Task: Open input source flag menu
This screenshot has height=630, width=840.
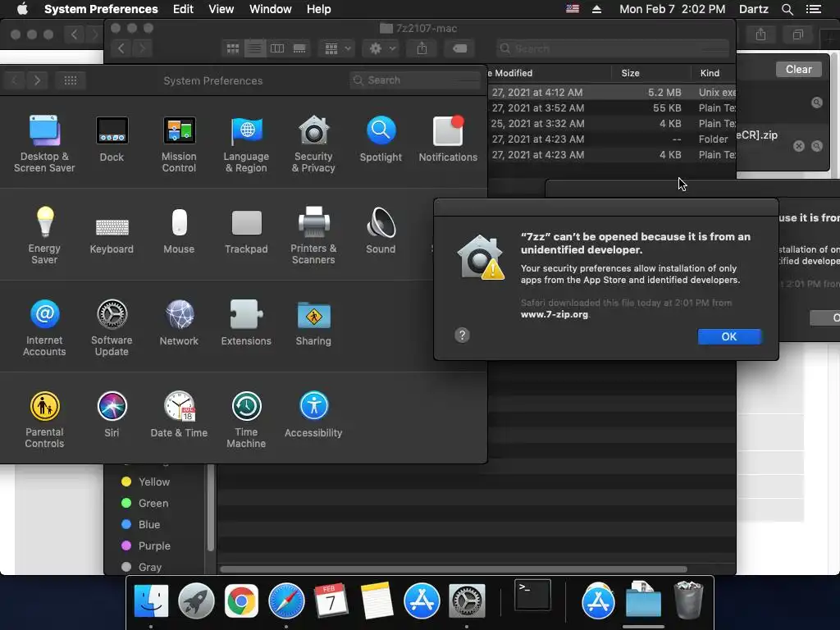Action: click(572, 9)
